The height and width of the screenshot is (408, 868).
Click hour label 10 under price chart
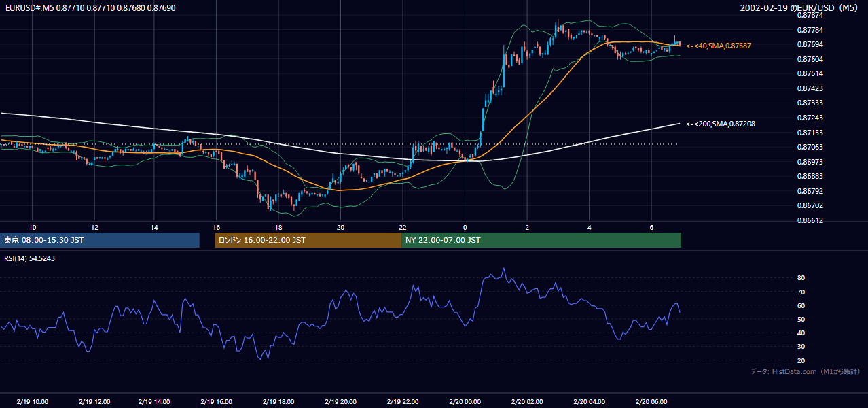32,227
